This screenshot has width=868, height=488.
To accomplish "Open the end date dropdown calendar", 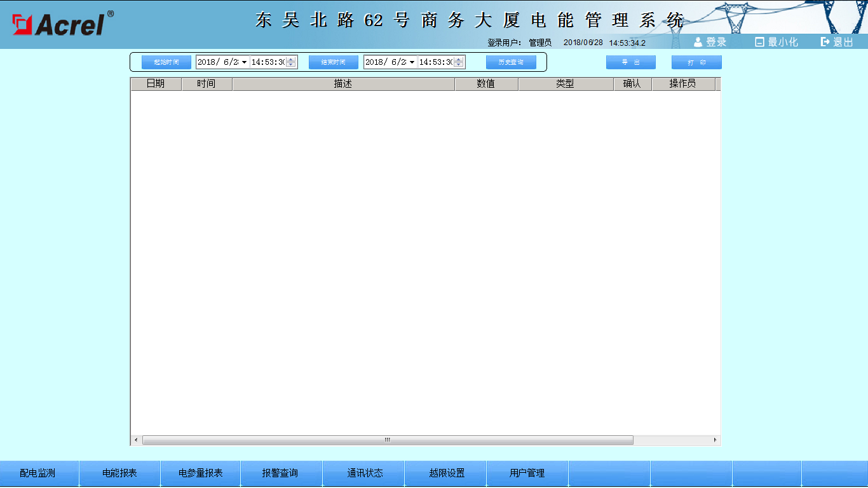I will 412,62.
